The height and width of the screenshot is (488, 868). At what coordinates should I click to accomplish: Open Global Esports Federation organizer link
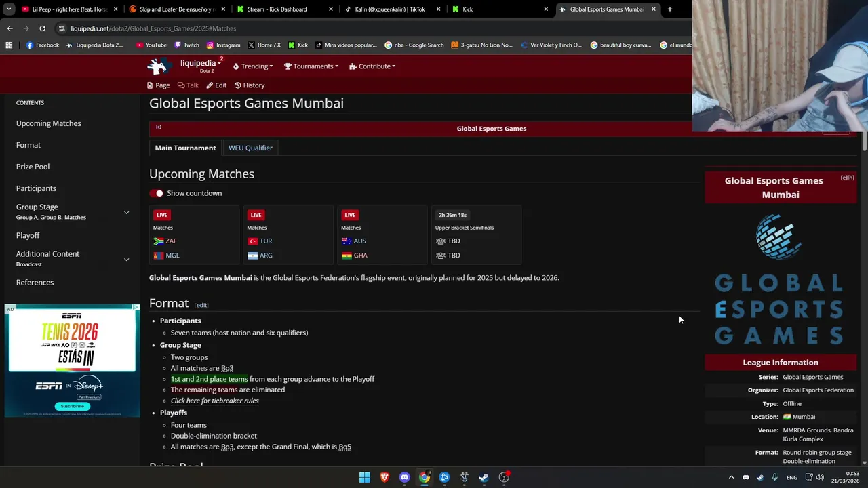(x=818, y=390)
